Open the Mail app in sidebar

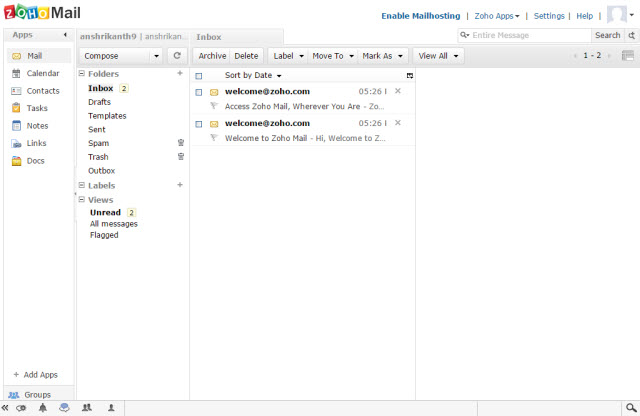click(x=39, y=56)
